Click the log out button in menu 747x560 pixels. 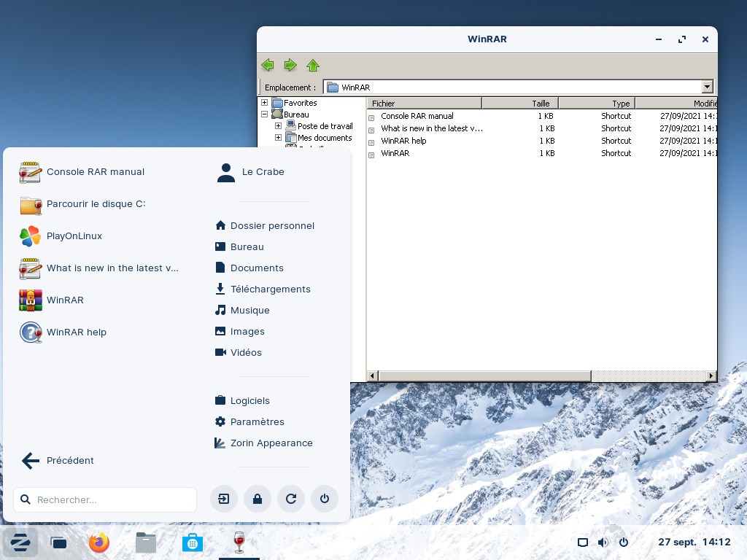[x=224, y=499]
